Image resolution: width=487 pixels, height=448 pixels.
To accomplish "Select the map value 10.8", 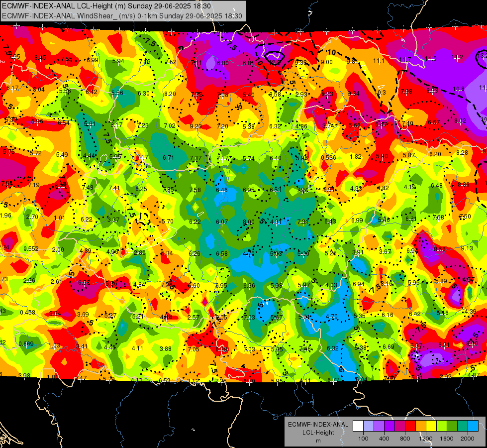I will pyautogui.click(x=459, y=89).
